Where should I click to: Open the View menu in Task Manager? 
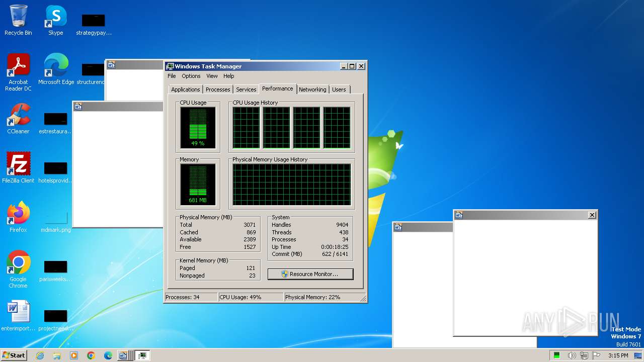pos(212,76)
